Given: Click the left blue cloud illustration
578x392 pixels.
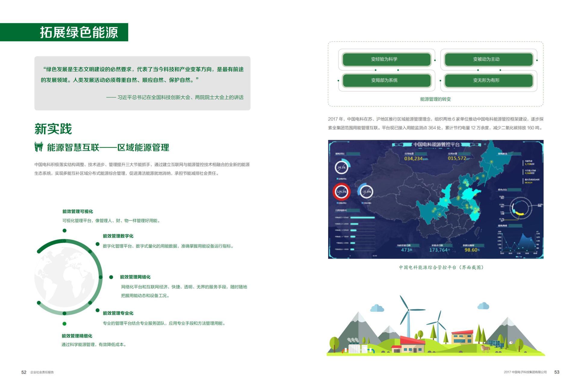Looking at the screenshot, I should [377, 308].
